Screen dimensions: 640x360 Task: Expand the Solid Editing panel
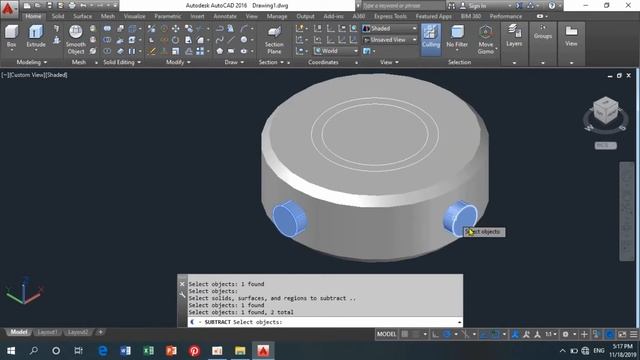[x=122, y=62]
